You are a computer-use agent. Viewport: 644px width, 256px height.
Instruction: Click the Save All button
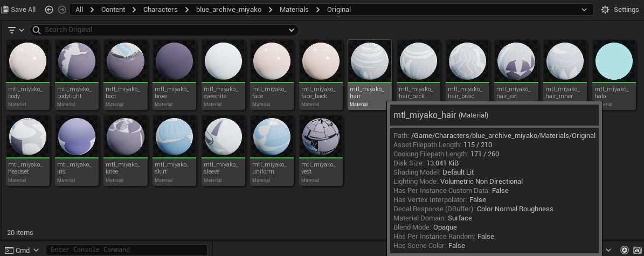19,10
